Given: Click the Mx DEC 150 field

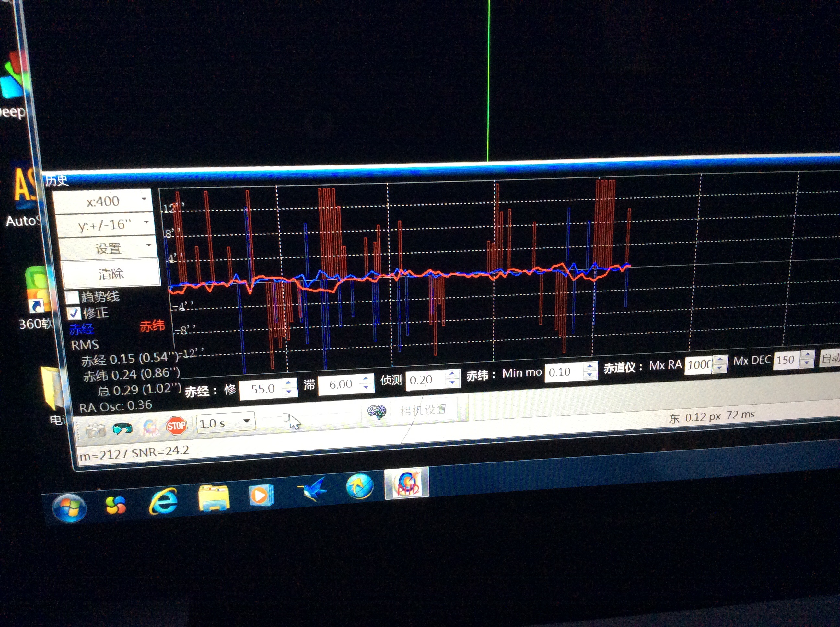Looking at the screenshot, I should (787, 359).
